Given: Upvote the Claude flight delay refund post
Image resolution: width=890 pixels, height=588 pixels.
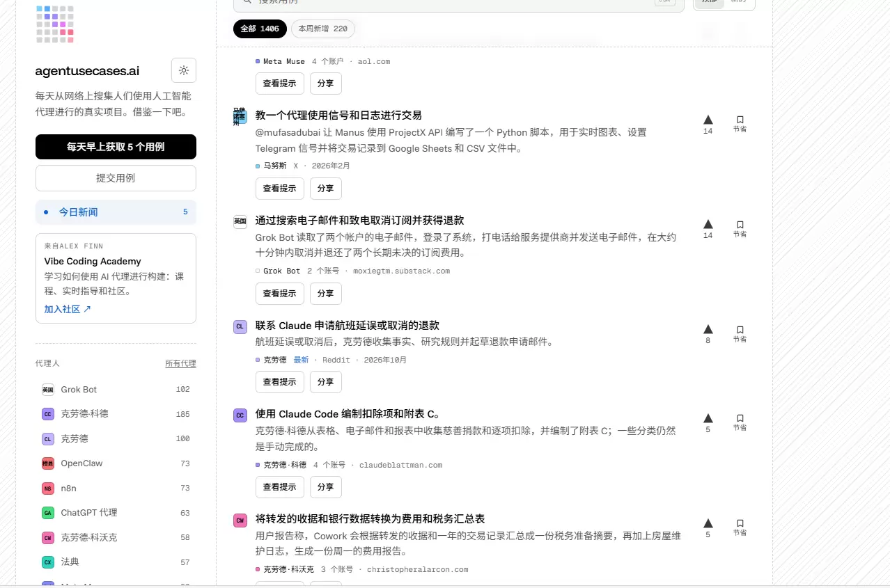Looking at the screenshot, I should [708, 334].
